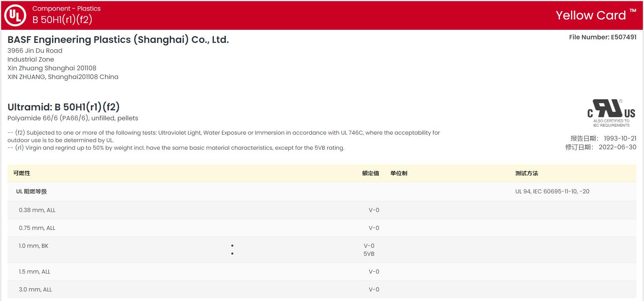Click the report date 1993-10-21
This screenshot has width=644, height=301.
pyautogui.click(x=620, y=138)
